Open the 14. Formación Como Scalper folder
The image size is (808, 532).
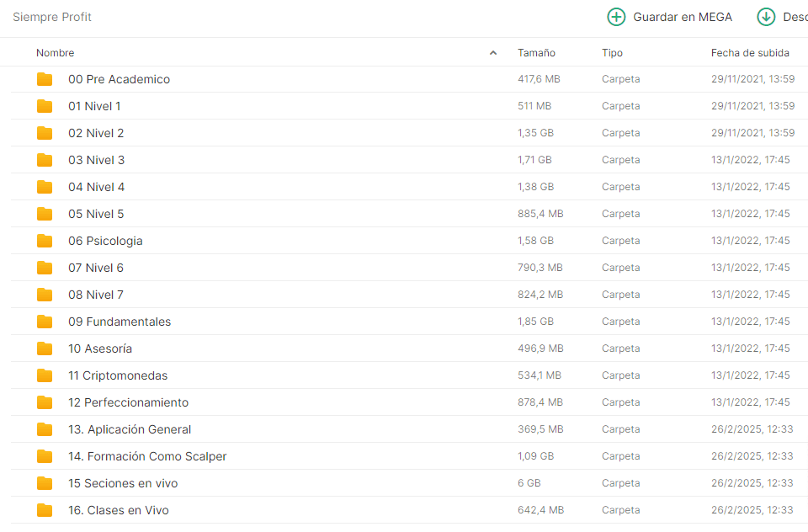[147, 456]
